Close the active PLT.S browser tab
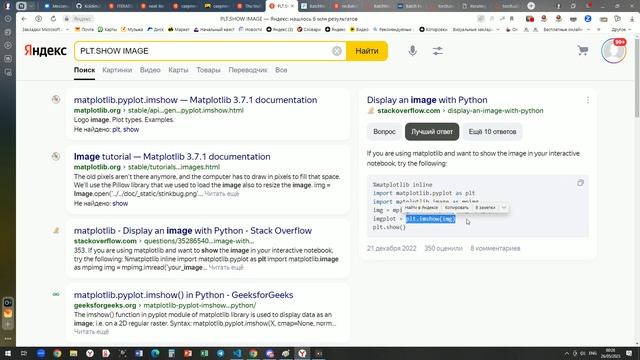 point(292,6)
